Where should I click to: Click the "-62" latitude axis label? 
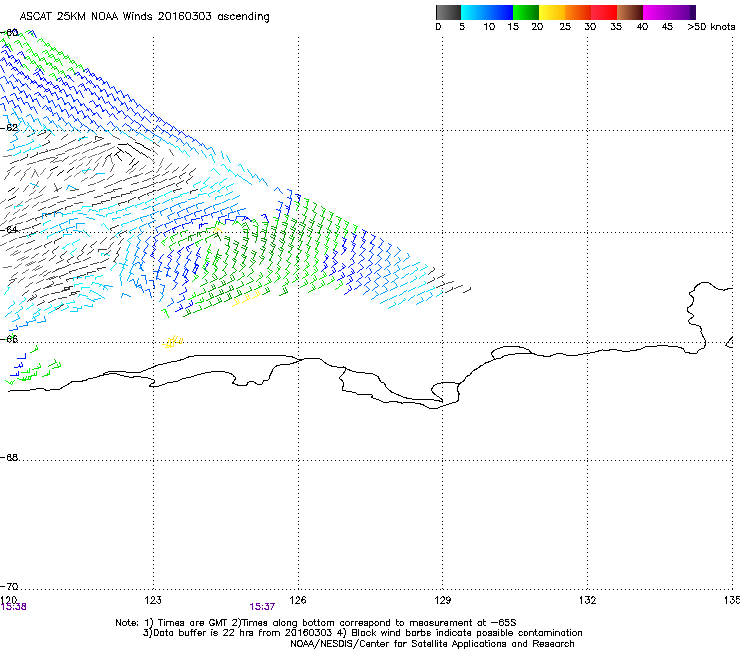coord(9,128)
